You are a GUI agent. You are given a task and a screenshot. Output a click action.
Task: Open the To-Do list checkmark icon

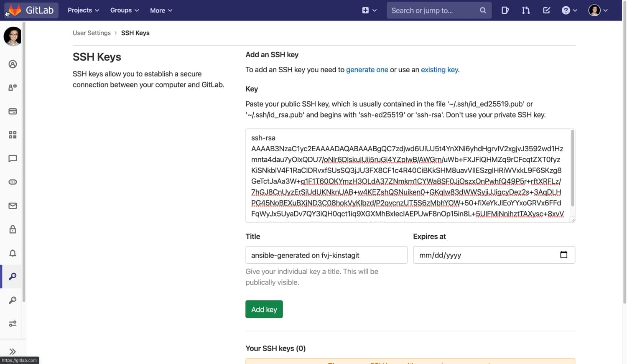point(546,10)
